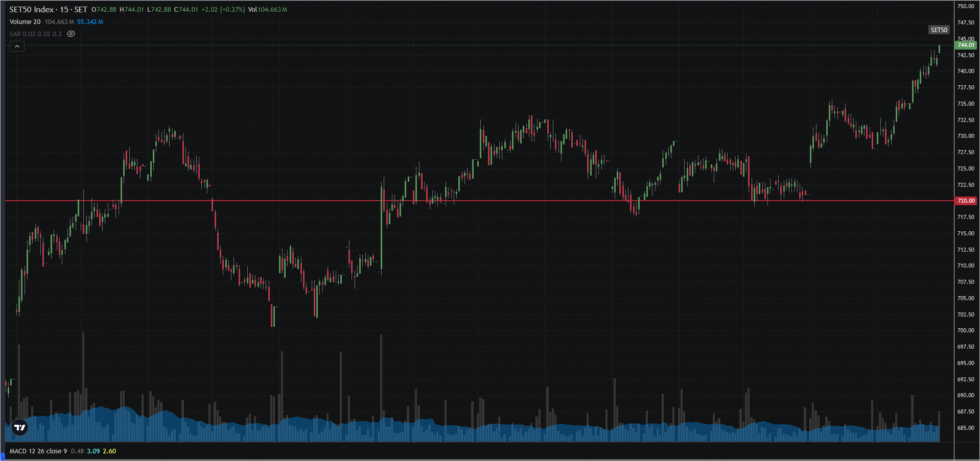
Task: Show the hidden SAR indicator via eye icon
Action: pos(71,34)
